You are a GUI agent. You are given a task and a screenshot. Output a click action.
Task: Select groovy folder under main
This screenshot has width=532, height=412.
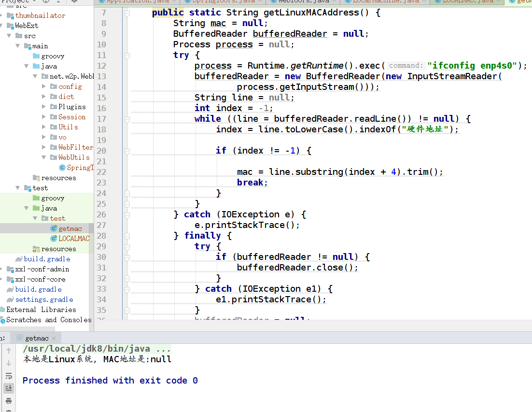53,56
